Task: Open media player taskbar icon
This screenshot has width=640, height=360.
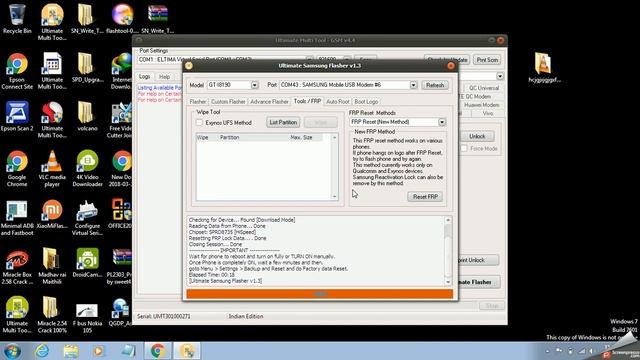Action: 98,351
